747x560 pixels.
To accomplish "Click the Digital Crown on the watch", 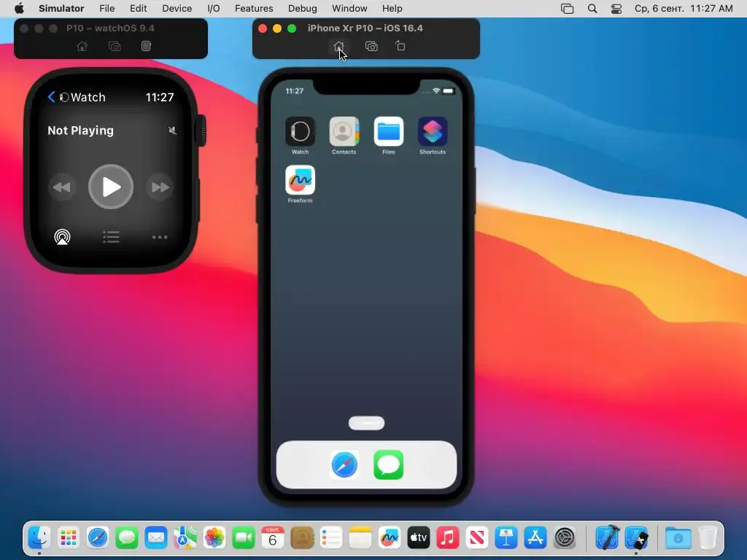I will [x=203, y=130].
